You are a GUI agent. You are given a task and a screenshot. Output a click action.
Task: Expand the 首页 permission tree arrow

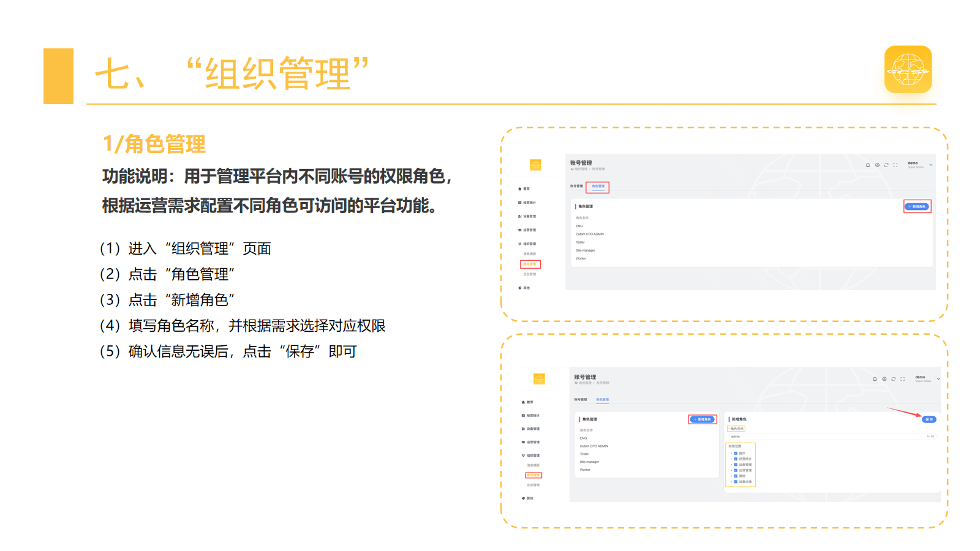click(x=731, y=454)
